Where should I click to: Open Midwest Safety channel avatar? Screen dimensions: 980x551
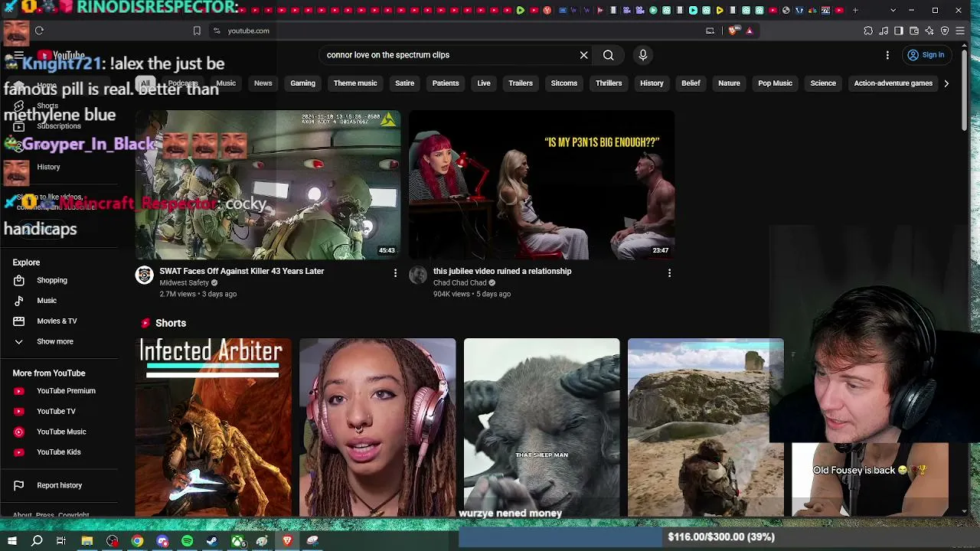tap(145, 275)
